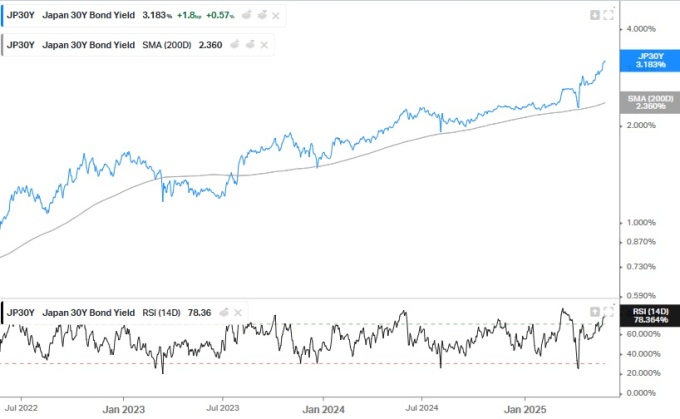Click the 4.000% level on price axis
The width and height of the screenshot is (680, 419).
(641, 28)
